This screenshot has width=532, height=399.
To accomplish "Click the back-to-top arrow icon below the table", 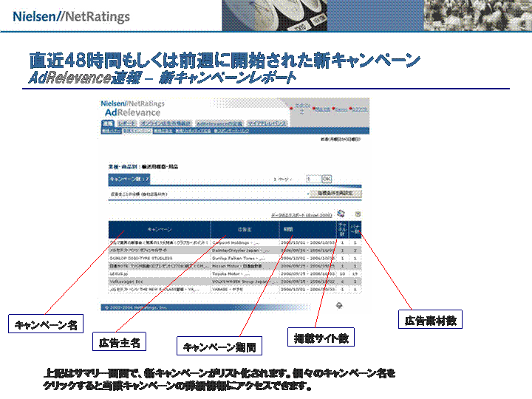I will pyautogui.click(x=339, y=305).
